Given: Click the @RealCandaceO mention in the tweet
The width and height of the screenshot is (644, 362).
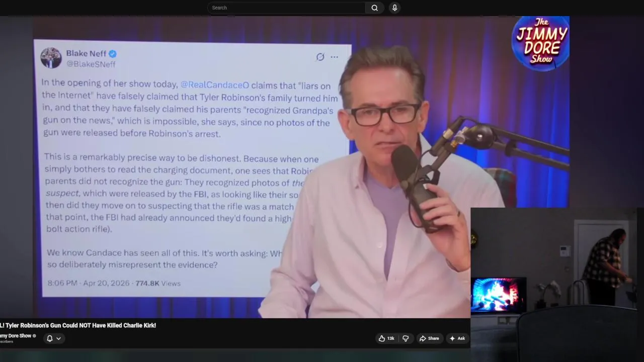Looking at the screenshot, I should click(x=214, y=85).
